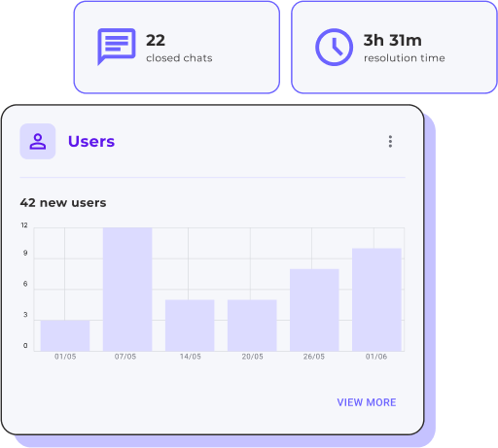The width and height of the screenshot is (498, 448).
Task: Click the VIEW MORE link
Action: pyautogui.click(x=367, y=402)
